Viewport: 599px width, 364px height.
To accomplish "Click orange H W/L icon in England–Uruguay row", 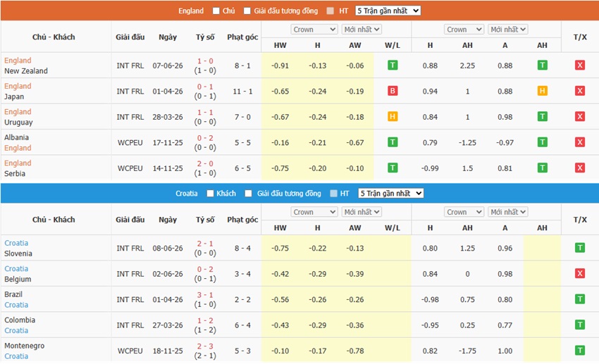I will 393,116.
